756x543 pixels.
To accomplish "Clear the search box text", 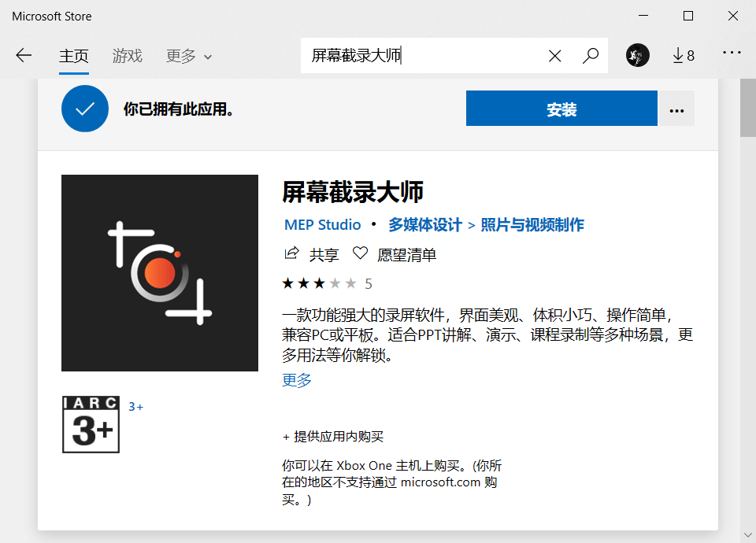I will click(554, 56).
